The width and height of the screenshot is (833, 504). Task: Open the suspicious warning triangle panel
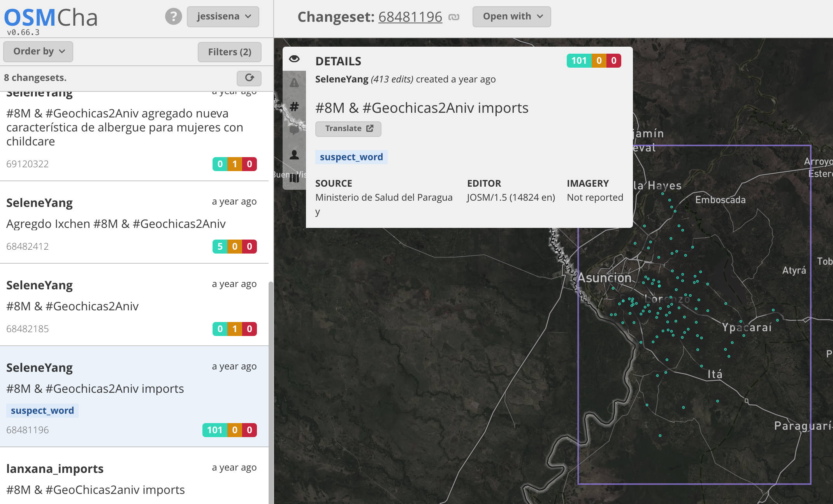(294, 82)
